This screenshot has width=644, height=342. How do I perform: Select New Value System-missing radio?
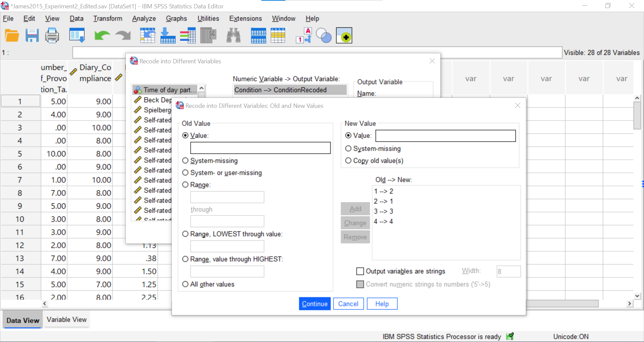click(x=348, y=149)
